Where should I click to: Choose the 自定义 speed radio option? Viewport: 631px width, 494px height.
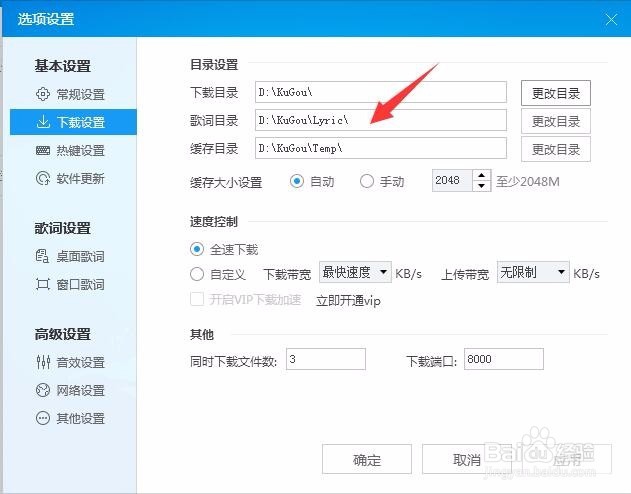coord(197,274)
